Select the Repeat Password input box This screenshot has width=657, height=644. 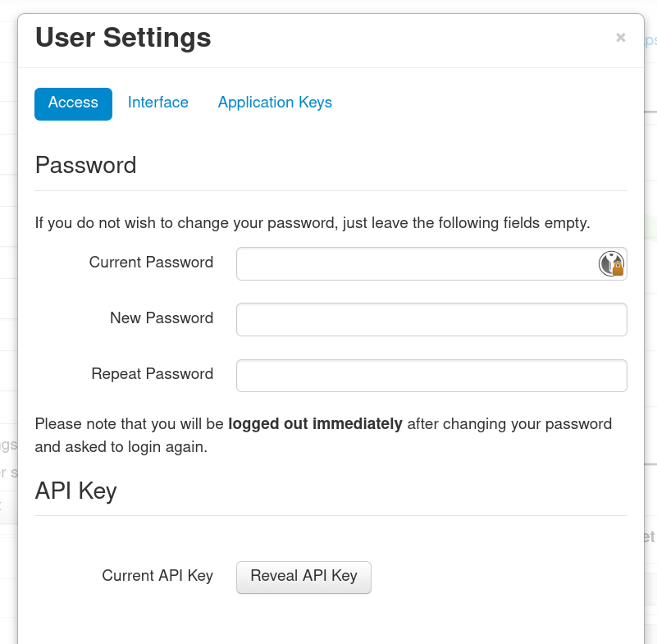[431, 375]
